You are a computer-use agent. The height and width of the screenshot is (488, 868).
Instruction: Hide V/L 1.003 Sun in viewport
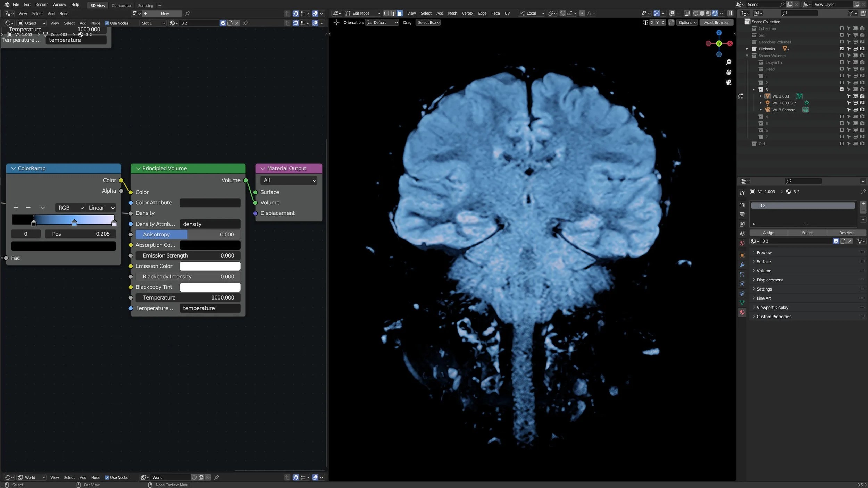[x=855, y=103]
